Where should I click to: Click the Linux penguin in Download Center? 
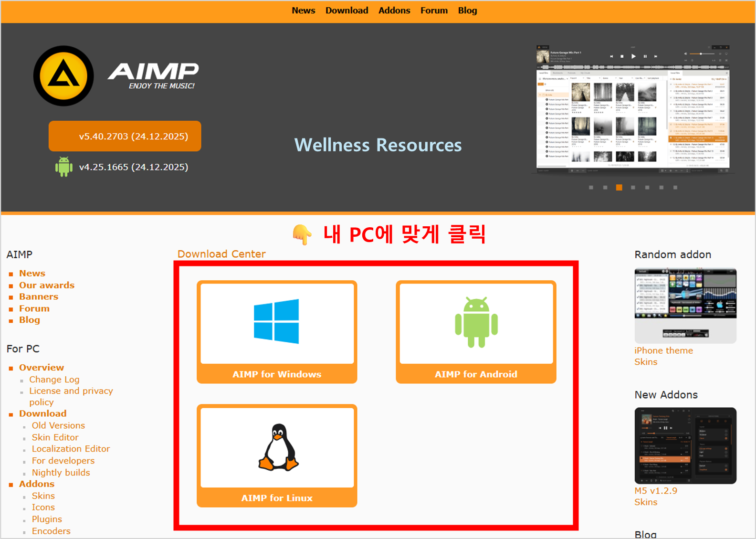pos(278,447)
